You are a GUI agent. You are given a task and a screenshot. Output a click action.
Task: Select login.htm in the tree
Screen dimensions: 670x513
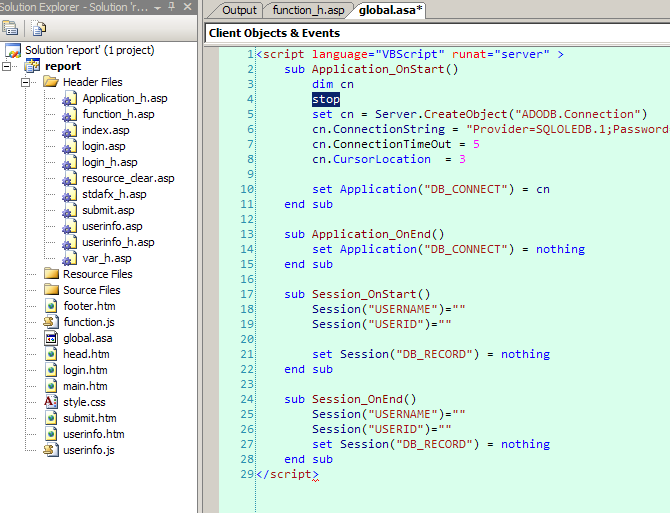(85, 370)
